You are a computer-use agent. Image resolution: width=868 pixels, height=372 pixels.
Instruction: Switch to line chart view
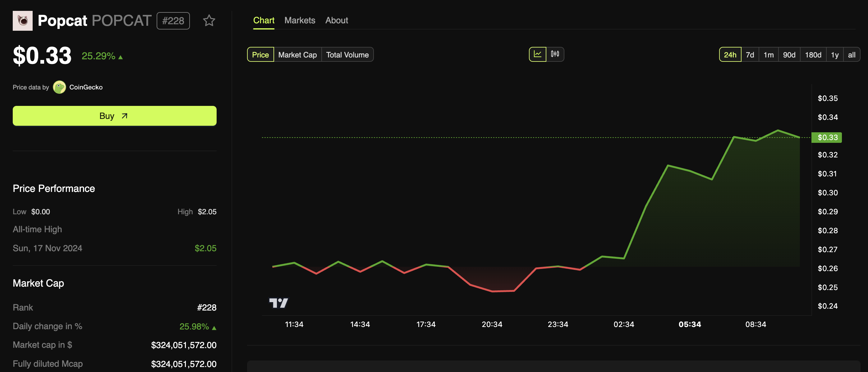tap(538, 54)
